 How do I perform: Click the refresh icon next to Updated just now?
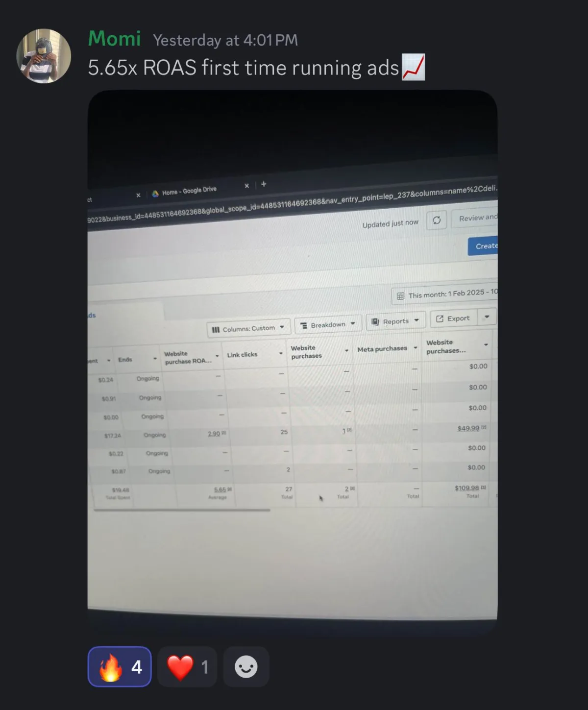(x=437, y=220)
